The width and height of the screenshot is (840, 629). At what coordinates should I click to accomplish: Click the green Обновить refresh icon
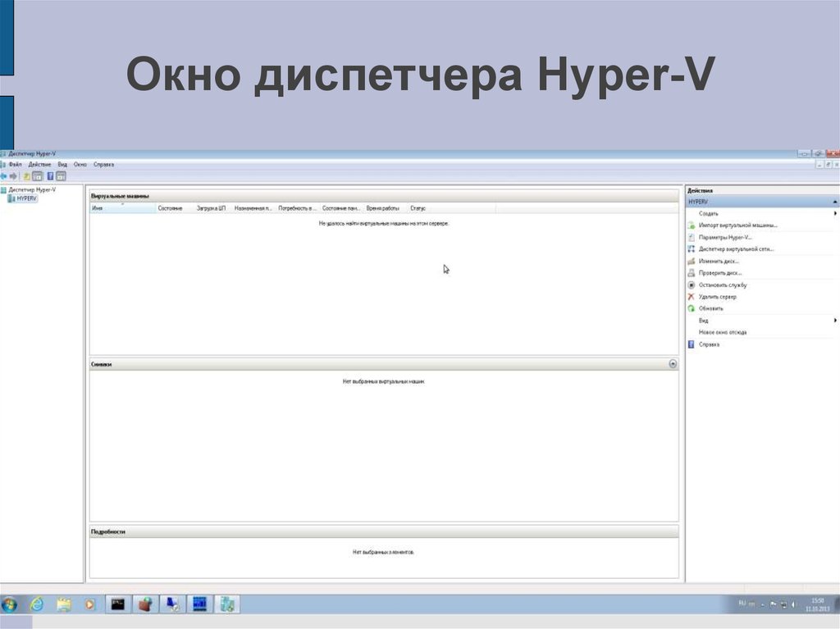[691, 308]
